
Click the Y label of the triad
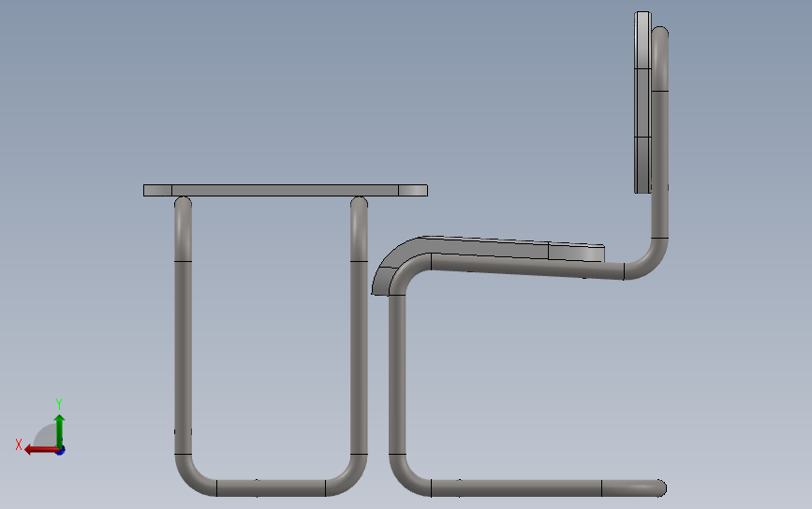click(x=59, y=403)
